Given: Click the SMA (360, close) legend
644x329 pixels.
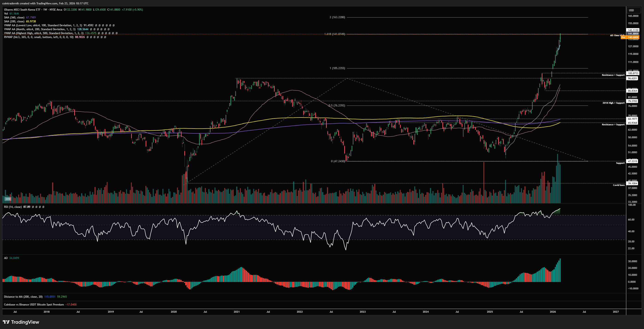Looking at the screenshot, I should click(x=14, y=18).
